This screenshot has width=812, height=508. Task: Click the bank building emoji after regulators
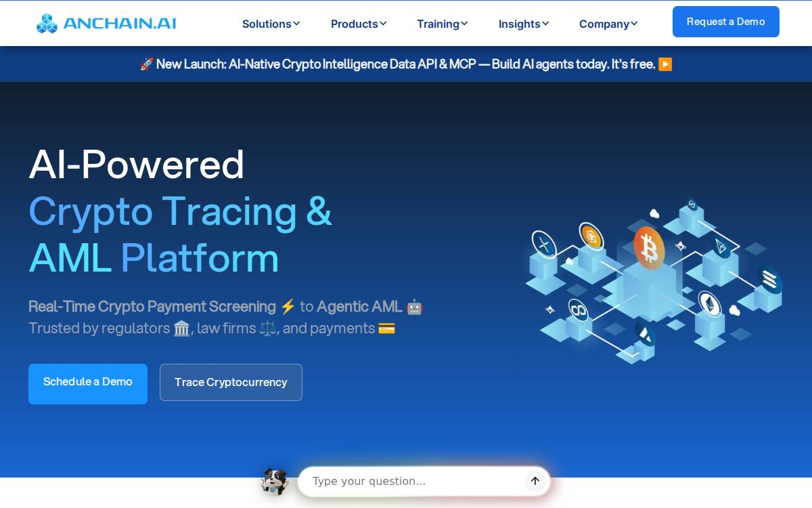click(181, 329)
